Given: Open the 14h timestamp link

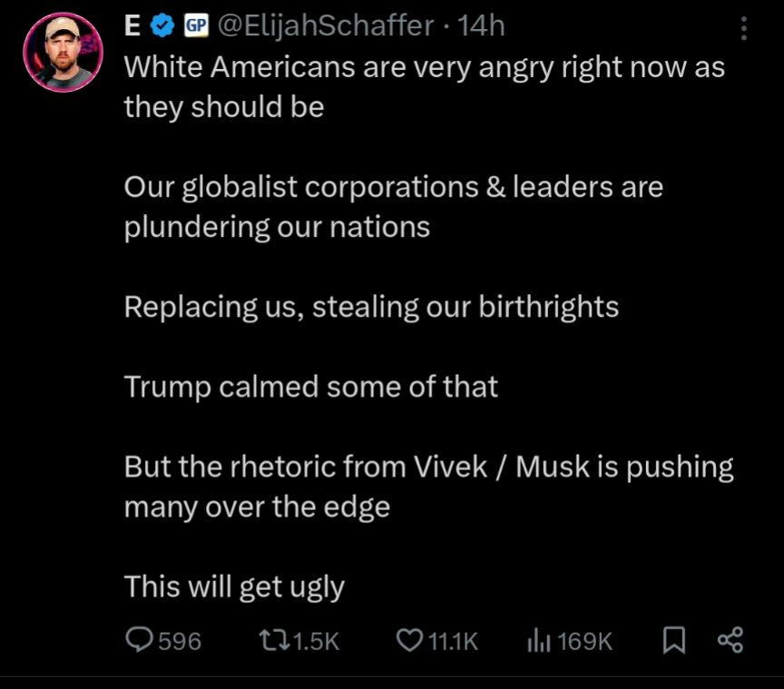Looking at the screenshot, I should click(482, 25).
